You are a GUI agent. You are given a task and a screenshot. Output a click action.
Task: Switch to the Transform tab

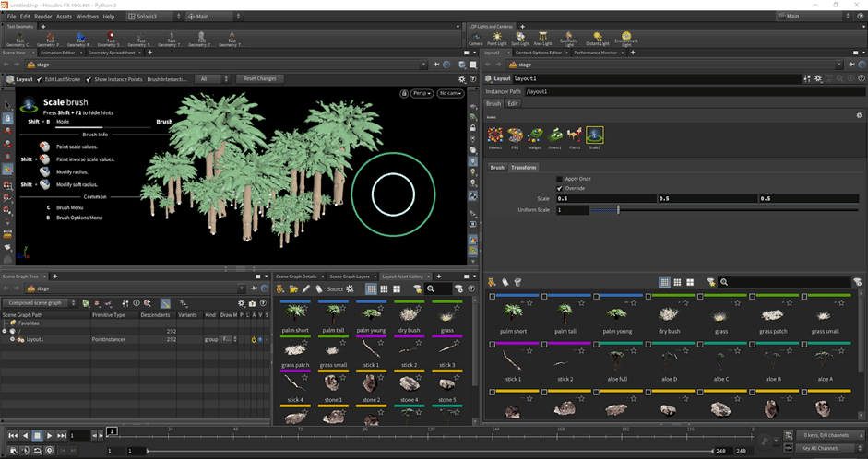(x=522, y=168)
